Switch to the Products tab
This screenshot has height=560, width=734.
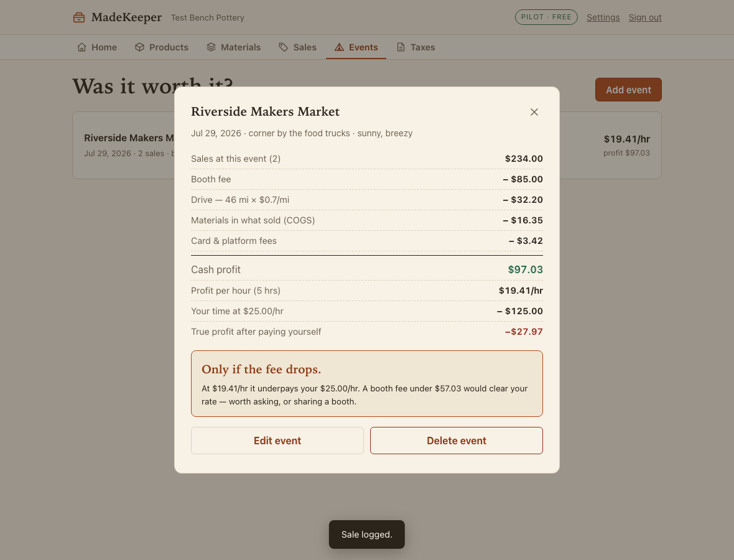162,47
